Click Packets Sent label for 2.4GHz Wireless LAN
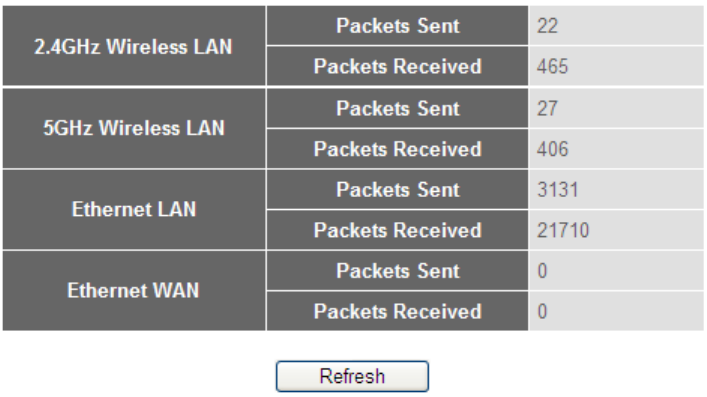Screen dimensions: 707x397 point(397,26)
